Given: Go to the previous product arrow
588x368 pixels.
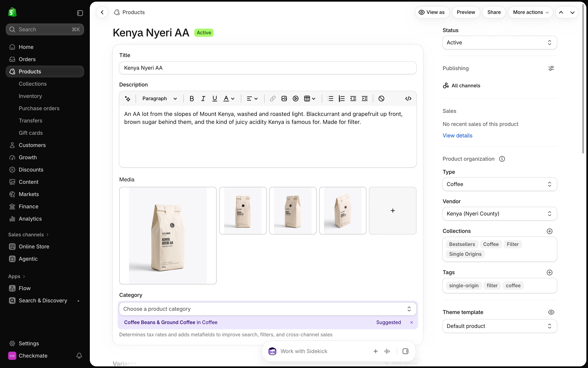Looking at the screenshot, I should 561,12.
